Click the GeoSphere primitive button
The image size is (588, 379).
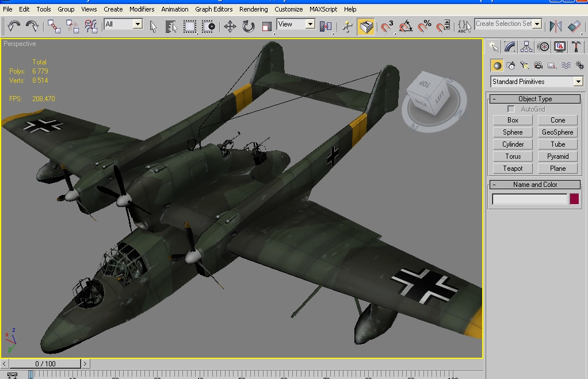coord(558,132)
